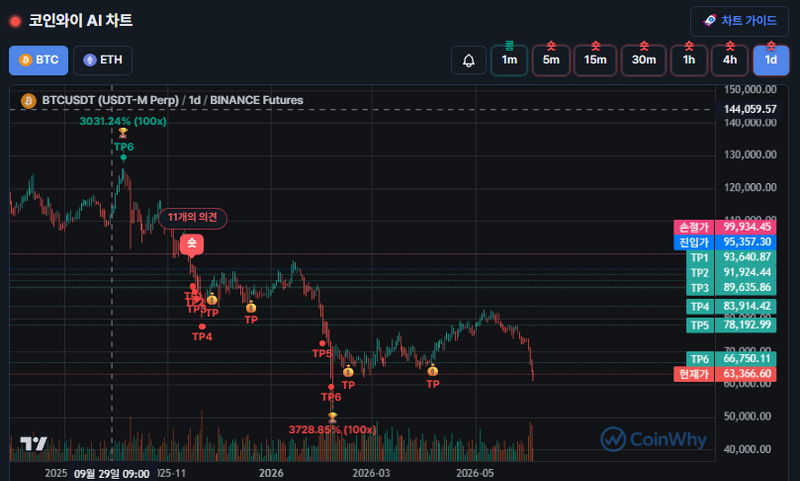
Task: Click the 진입가 95,357.30 entry label
Action: click(725, 242)
